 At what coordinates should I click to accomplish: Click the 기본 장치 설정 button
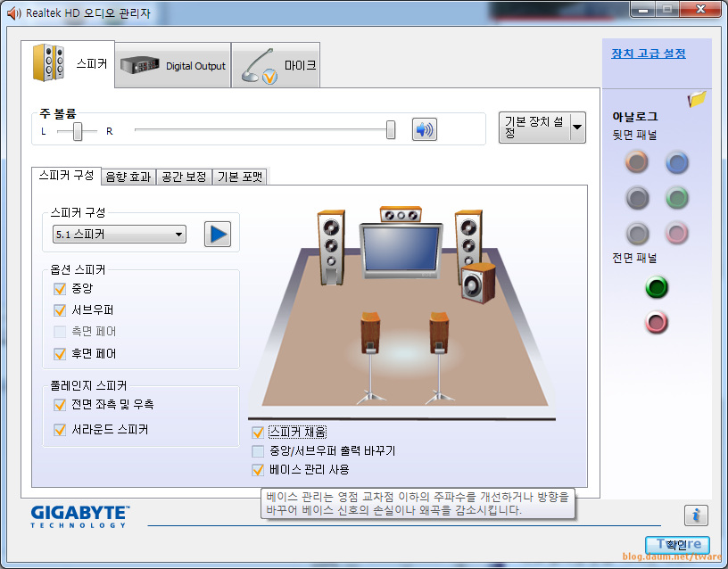[x=534, y=128]
